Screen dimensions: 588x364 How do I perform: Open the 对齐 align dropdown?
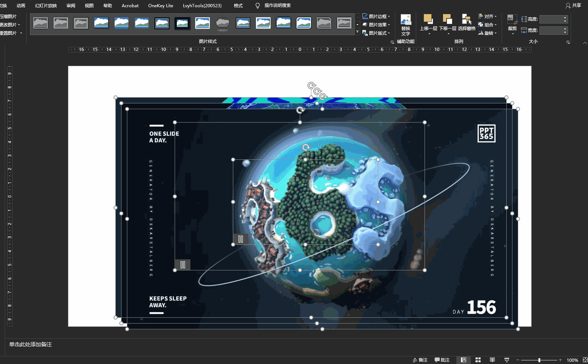tap(487, 16)
